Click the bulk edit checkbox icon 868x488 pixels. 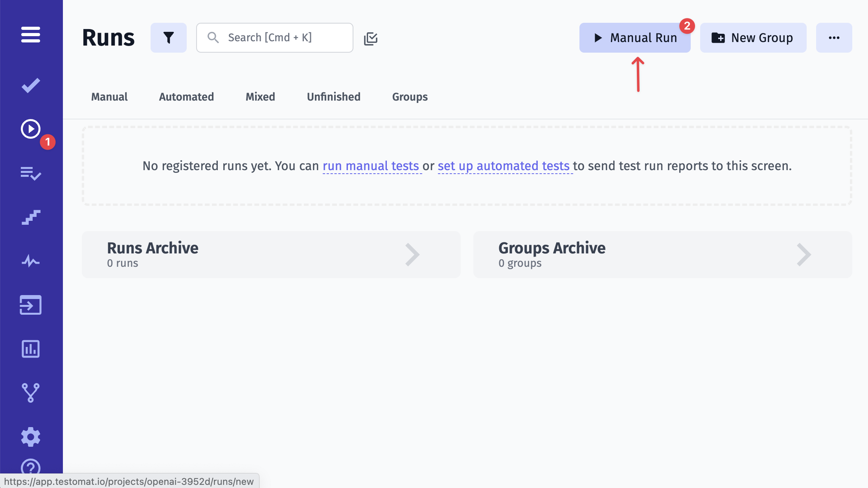tap(370, 38)
